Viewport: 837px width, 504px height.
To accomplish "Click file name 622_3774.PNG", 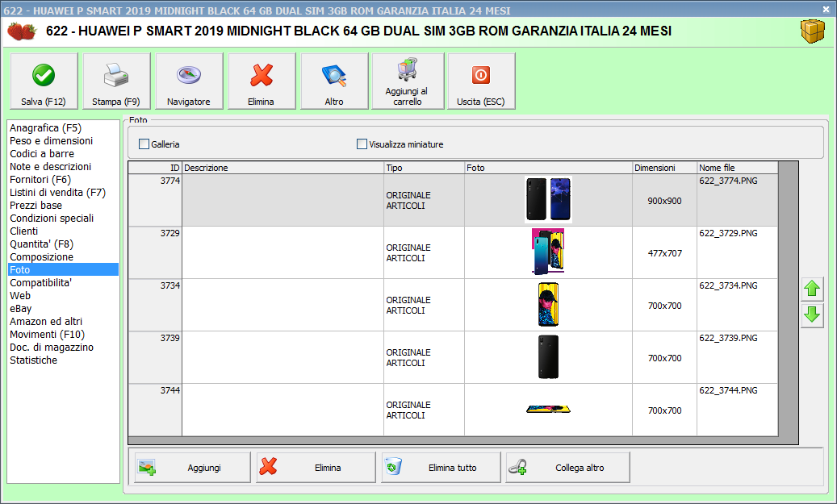I will click(728, 181).
